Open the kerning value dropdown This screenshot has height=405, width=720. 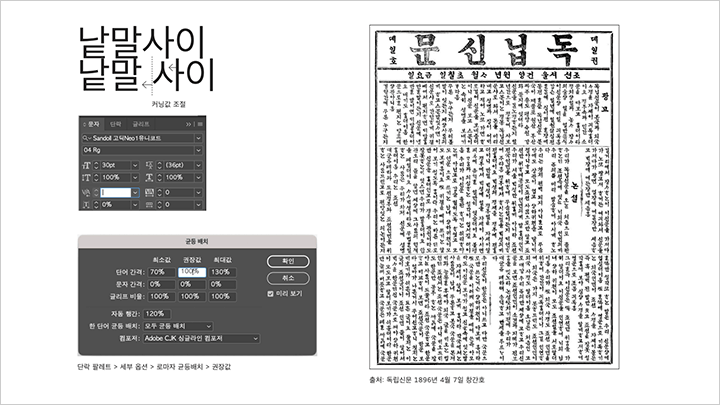135,192
